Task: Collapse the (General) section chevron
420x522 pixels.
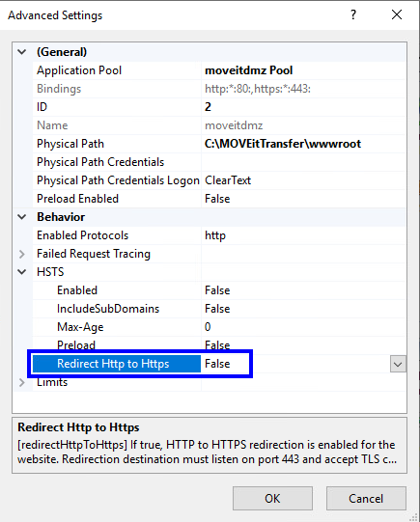Action: 22,52
